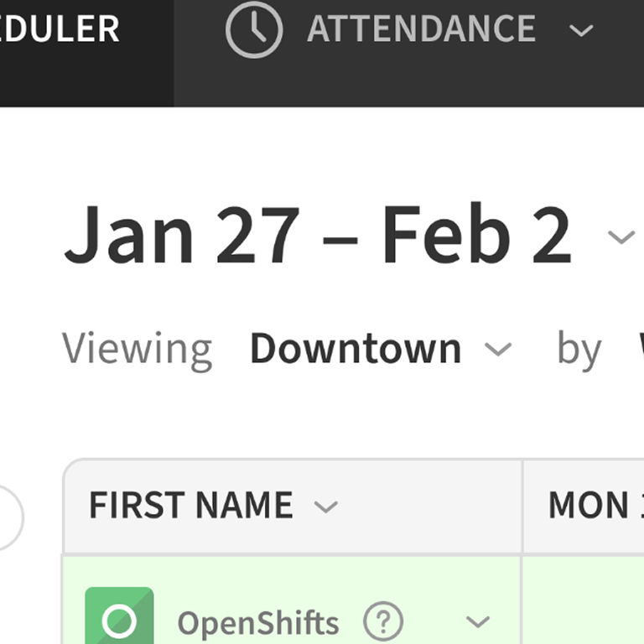Click the FIRST NAME column header
644x644 pixels.
pos(191,506)
